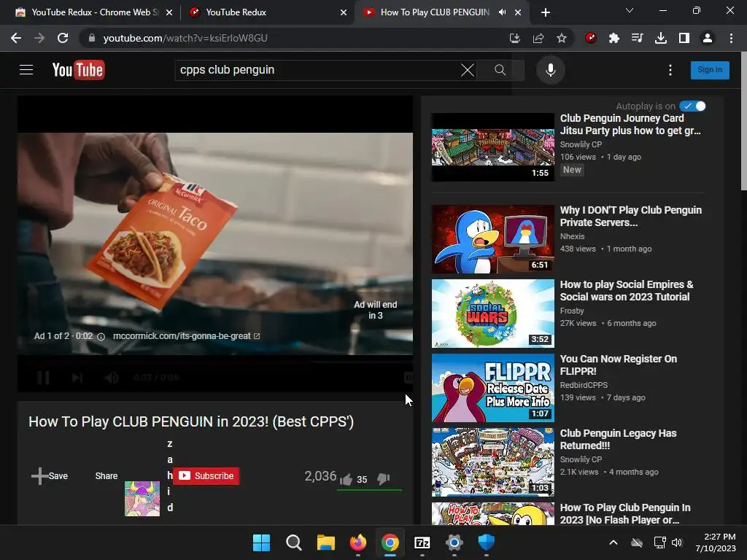Mute the player volume

tap(112, 378)
